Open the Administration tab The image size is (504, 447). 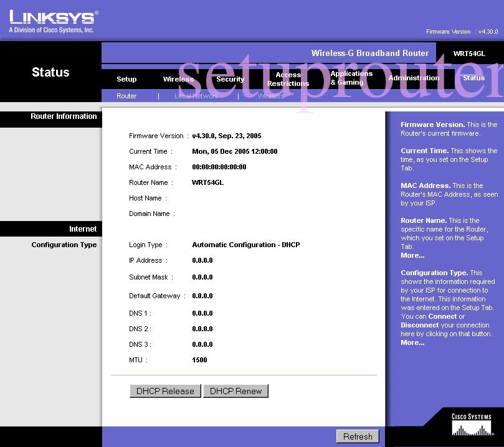click(414, 79)
